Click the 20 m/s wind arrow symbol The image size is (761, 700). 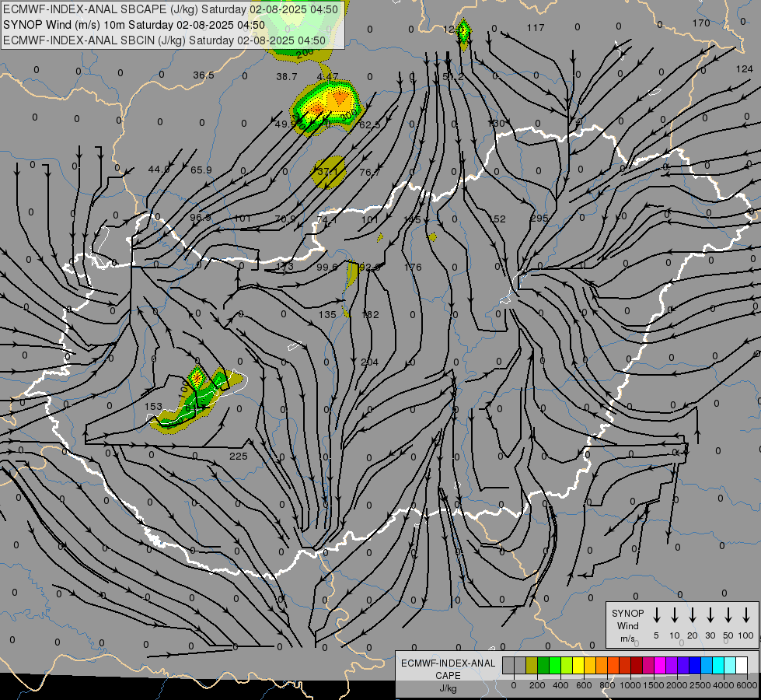pos(692,615)
